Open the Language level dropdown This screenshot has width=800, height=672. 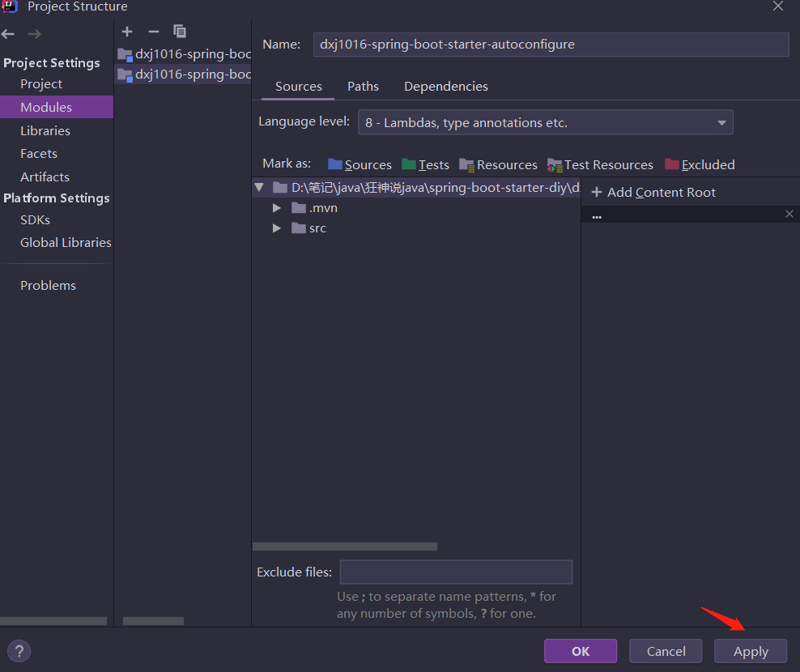pyautogui.click(x=546, y=122)
